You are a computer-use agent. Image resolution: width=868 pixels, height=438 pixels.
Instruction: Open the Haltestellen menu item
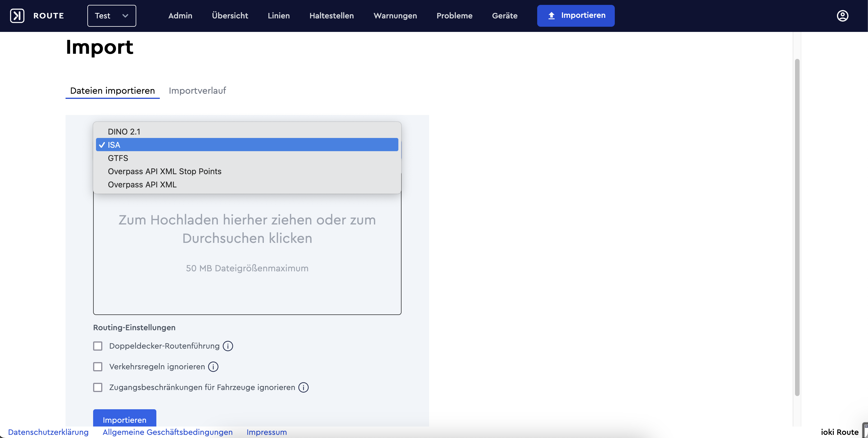(x=331, y=16)
